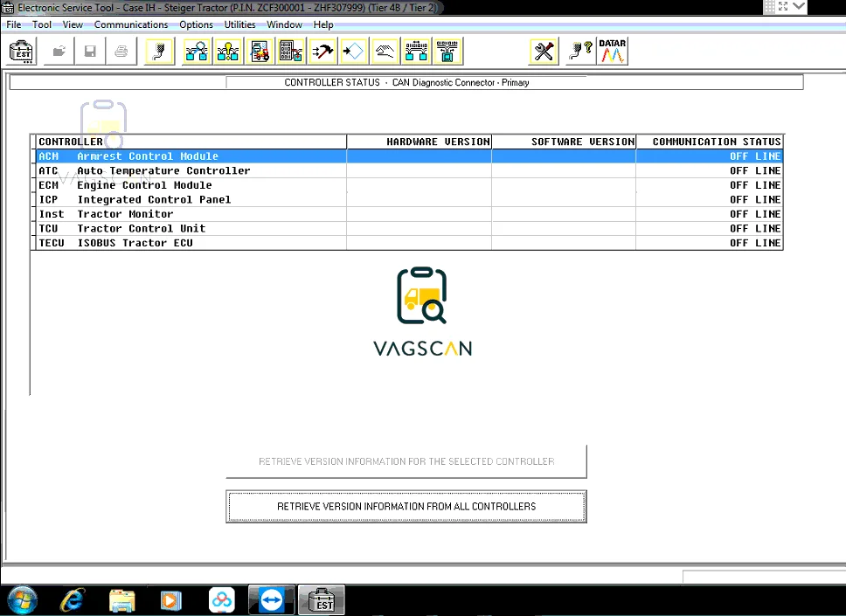The height and width of the screenshot is (616, 846).
Task: Switch to the EST app in taskbar
Action: pos(322,599)
